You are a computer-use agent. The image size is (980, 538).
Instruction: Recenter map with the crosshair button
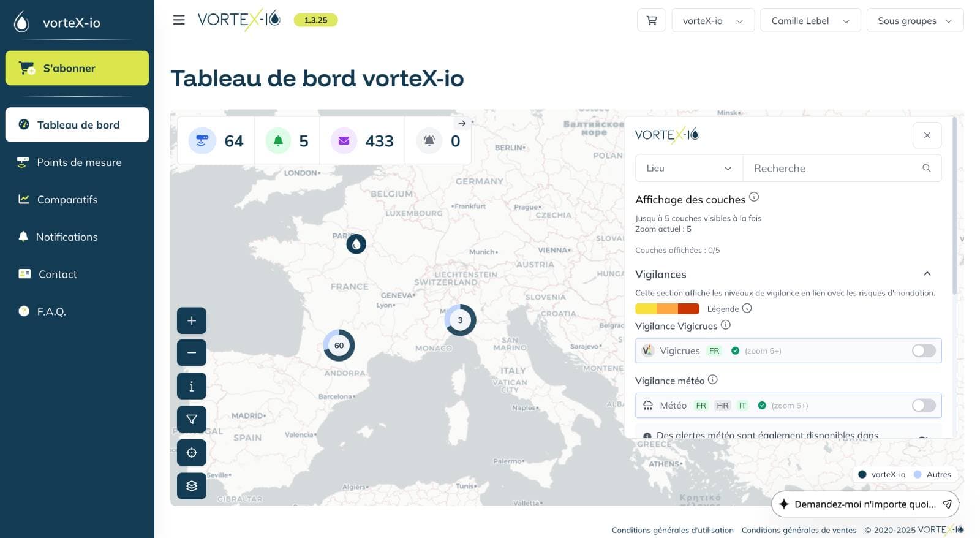tap(192, 453)
